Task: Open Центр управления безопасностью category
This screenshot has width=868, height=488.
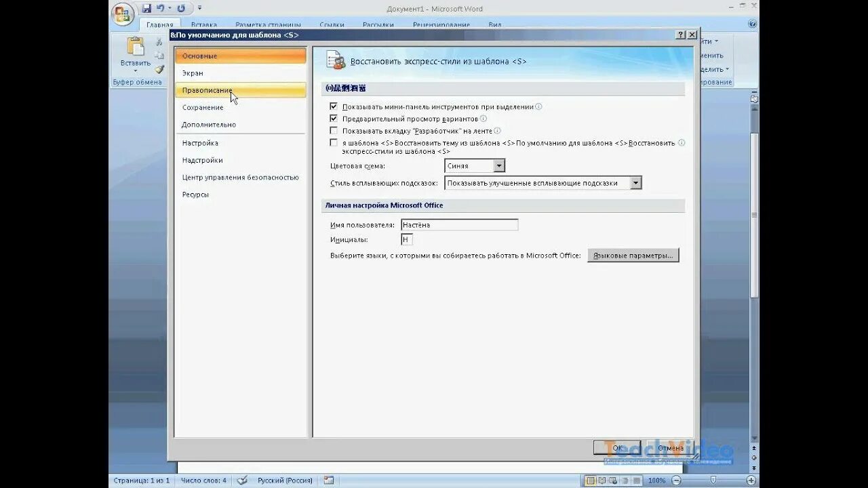Action: point(241,177)
